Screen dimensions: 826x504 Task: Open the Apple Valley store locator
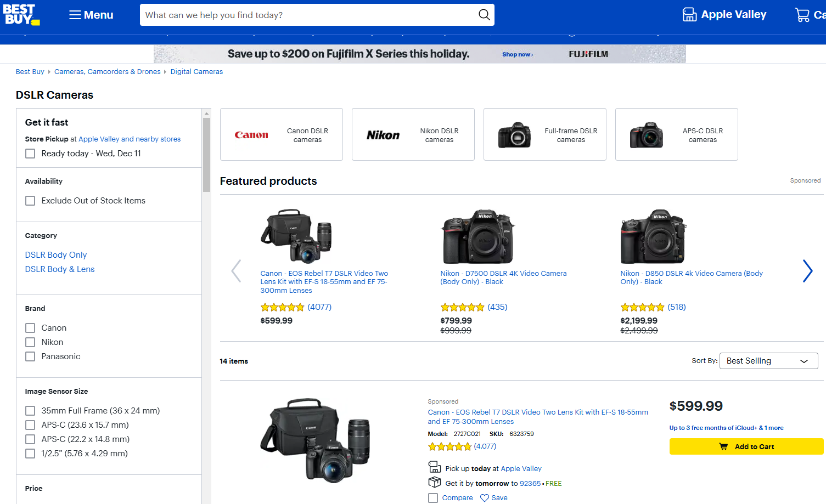point(724,15)
